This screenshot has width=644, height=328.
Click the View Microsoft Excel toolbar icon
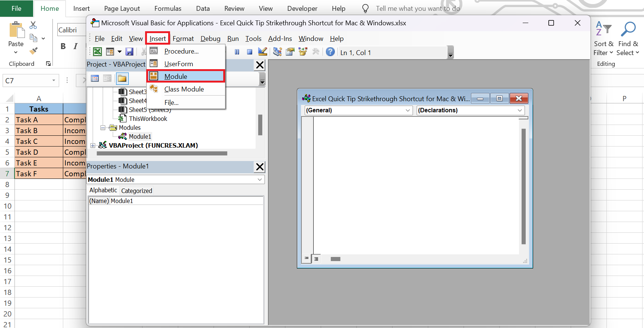click(x=97, y=52)
